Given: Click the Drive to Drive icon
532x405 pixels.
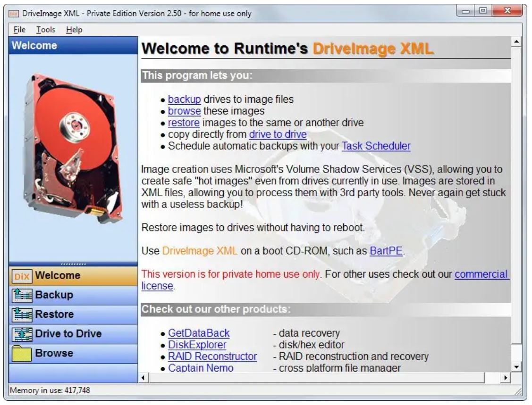Looking at the screenshot, I should point(21,334).
